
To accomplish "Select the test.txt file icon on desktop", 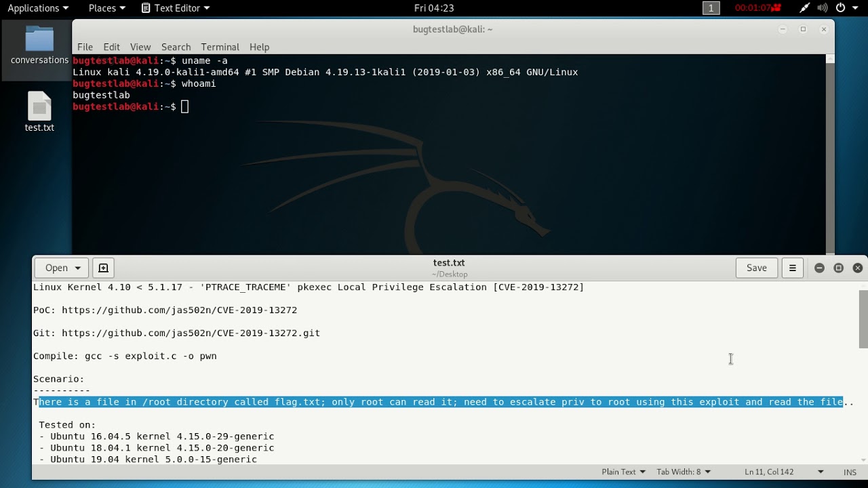I will [x=39, y=112].
